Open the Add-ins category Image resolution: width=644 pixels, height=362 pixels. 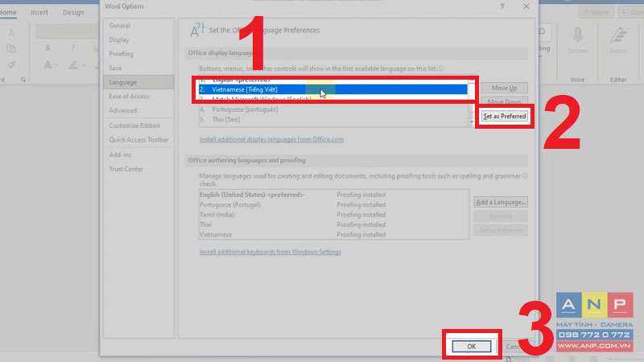pos(120,154)
